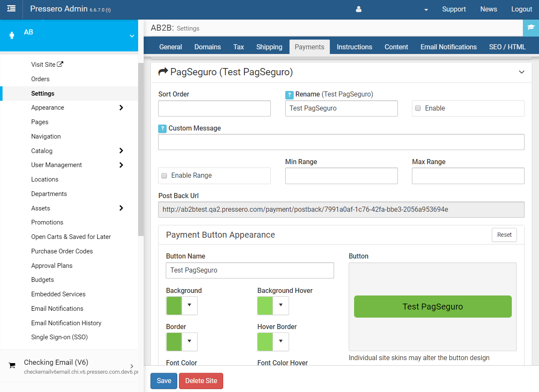Collapse the AB site panel chevron
This screenshot has height=392, width=539.
tap(132, 37)
